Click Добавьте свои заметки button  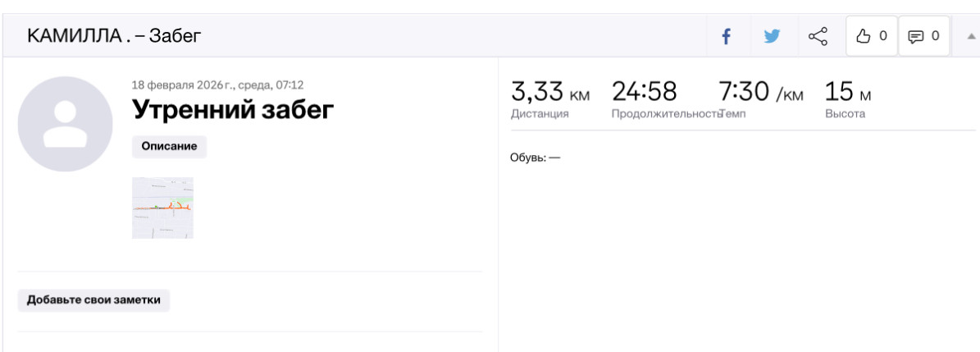pos(93,300)
